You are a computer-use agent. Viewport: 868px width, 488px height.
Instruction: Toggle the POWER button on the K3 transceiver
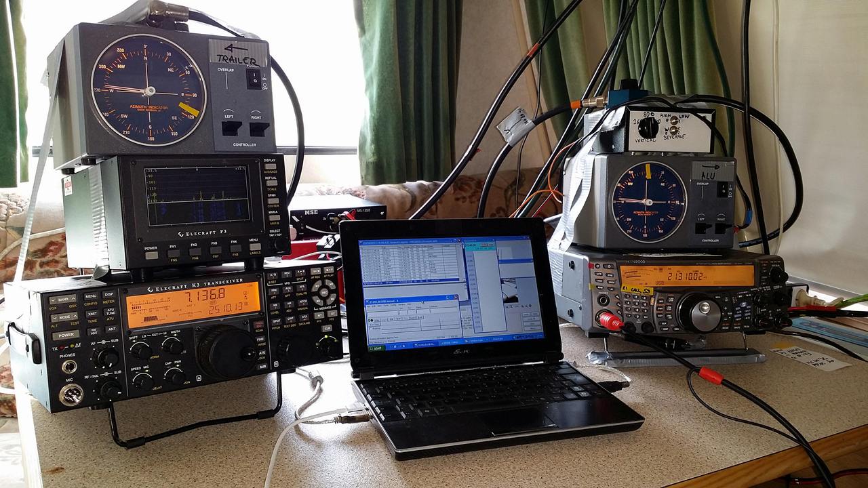66,335
